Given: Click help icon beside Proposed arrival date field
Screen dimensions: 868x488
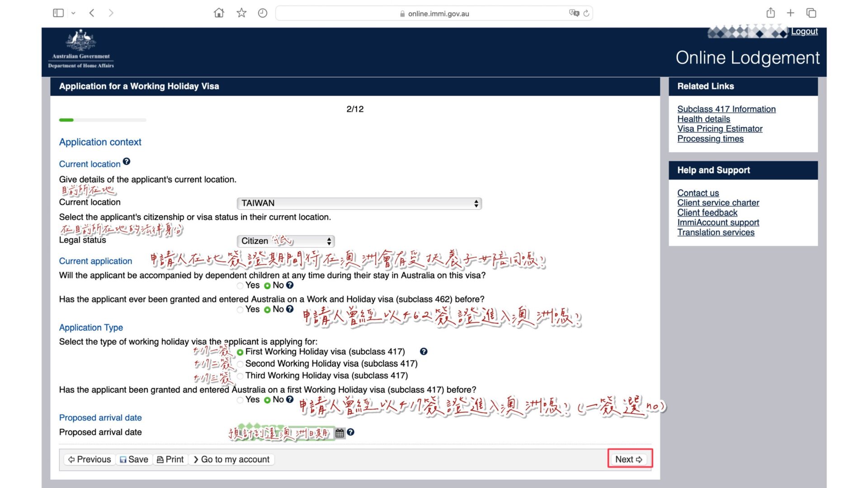Looking at the screenshot, I should click(x=350, y=432).
